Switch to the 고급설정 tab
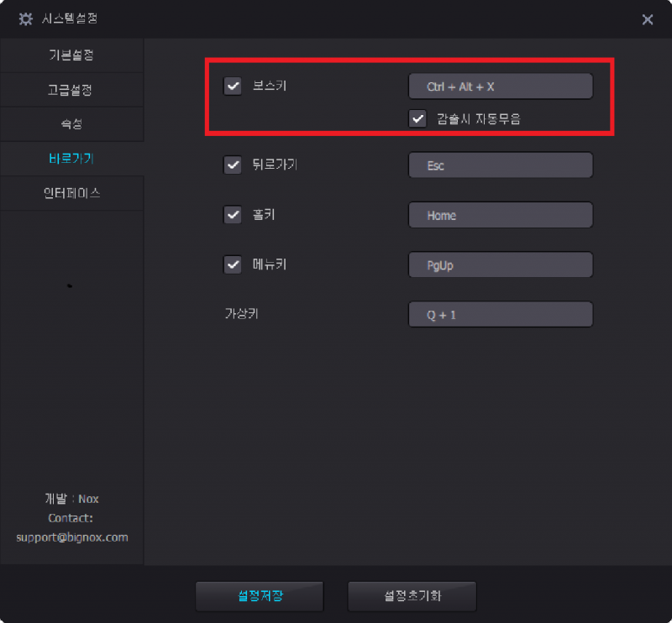 pyautogui.click(x=71, y=90)
